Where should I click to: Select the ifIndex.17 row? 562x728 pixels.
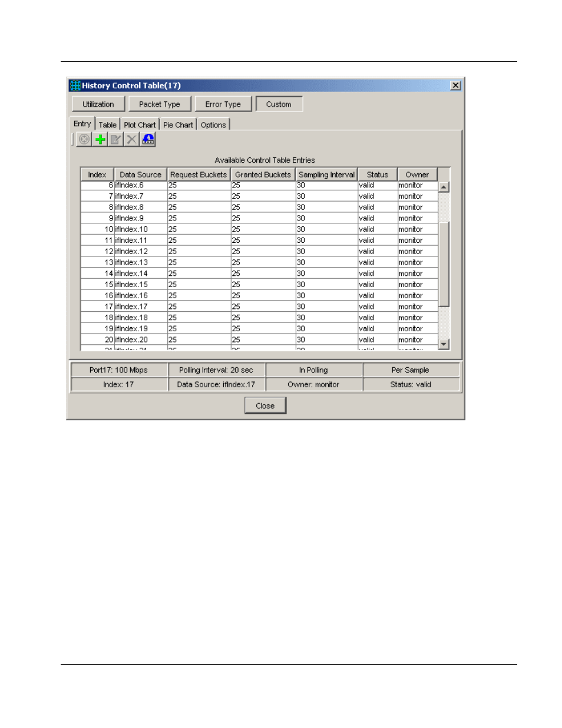tap(259, 307)
